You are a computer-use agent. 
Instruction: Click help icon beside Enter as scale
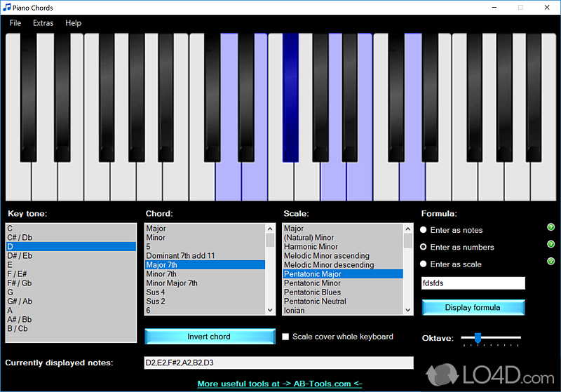[x=550, y=262]
